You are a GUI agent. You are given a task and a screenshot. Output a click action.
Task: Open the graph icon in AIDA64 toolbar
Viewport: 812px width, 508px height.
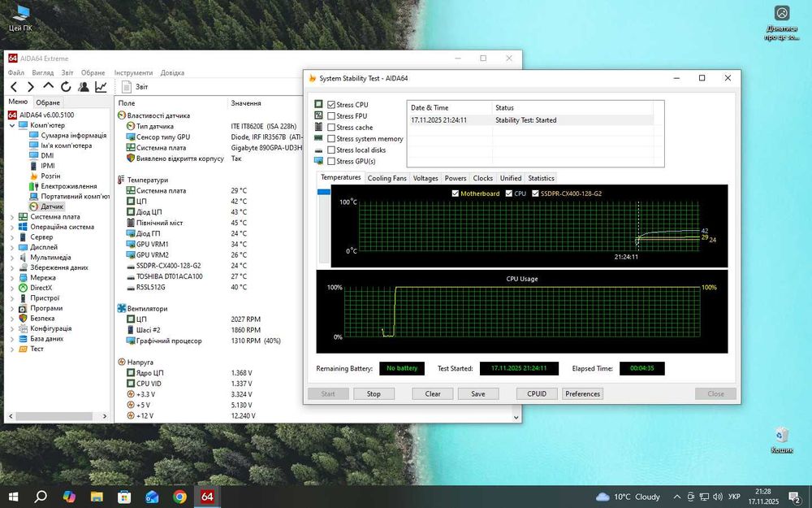coord(101,87)
